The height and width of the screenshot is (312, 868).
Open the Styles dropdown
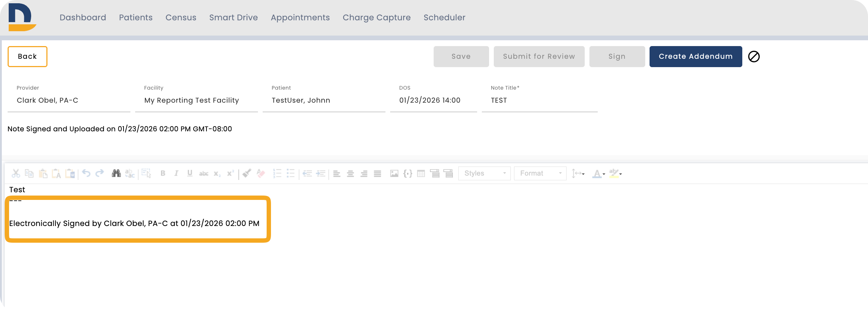point(484,173)
